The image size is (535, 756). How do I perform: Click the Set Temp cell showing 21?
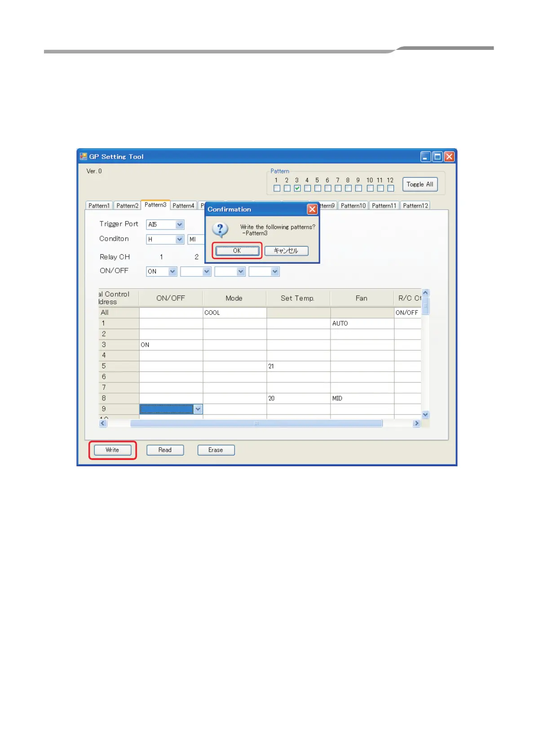point(298,367)
